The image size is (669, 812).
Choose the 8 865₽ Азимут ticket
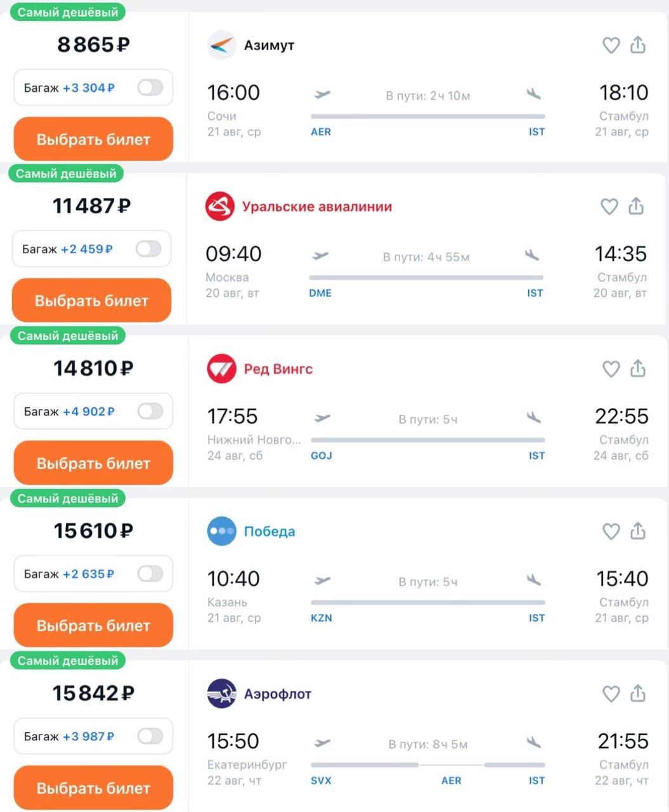coord(93,140)
